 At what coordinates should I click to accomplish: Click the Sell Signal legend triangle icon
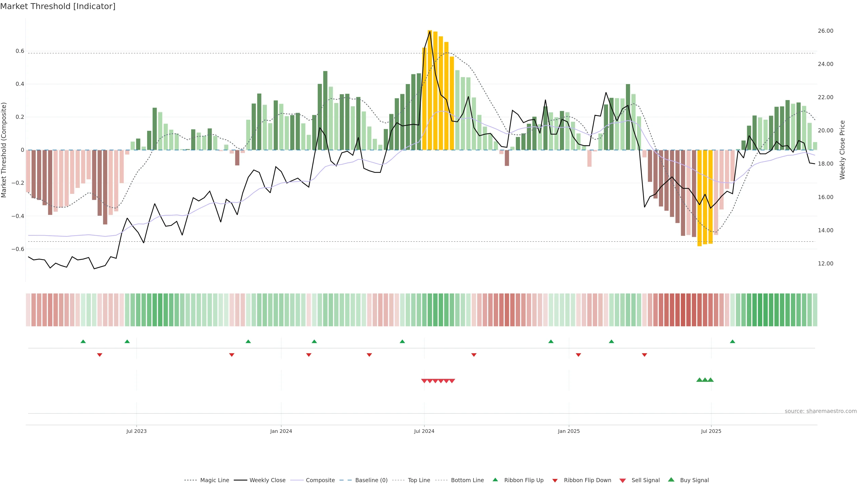tap(622, 480)
